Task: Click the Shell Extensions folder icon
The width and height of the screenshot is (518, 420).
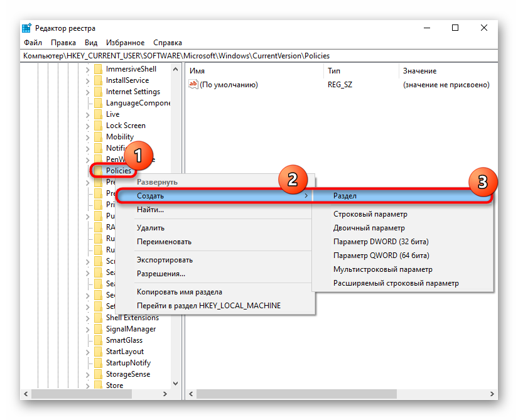Action: point(98,318)
